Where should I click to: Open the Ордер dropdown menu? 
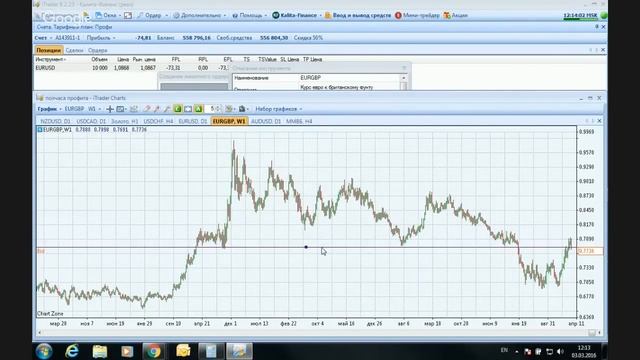coord(153,16)
